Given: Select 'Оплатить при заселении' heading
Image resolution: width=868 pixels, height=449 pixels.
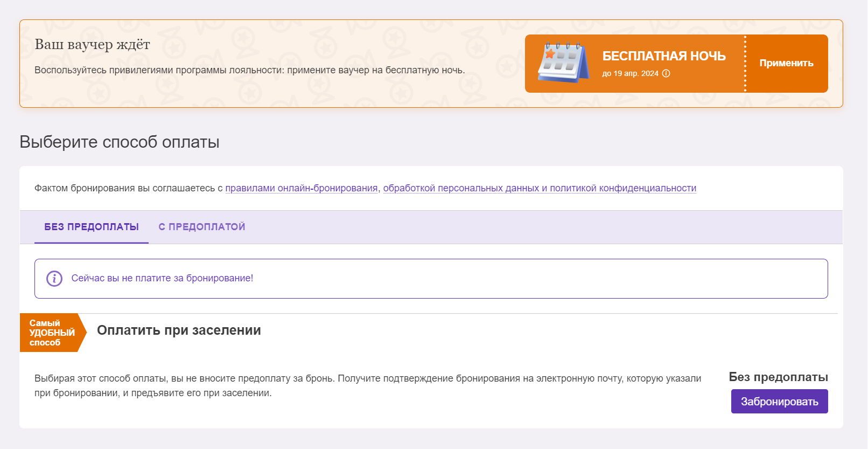Looking at the screenshot, I should point(179,330).
